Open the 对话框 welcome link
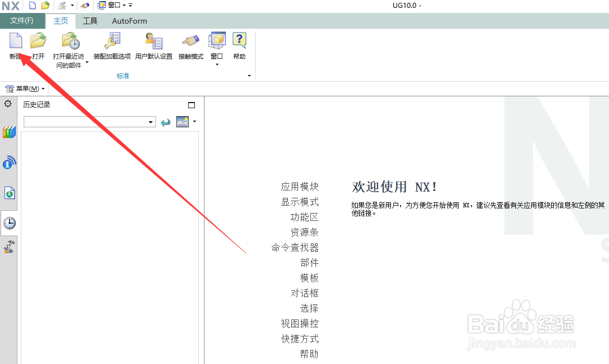609x364 pixels. tap(304, 293)
